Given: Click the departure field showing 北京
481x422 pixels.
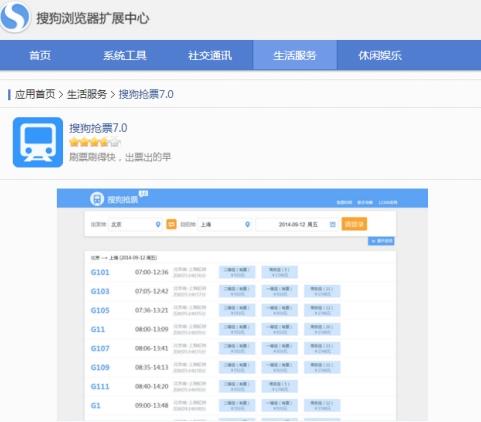Looking at the screenshot, I should [136, 224].
